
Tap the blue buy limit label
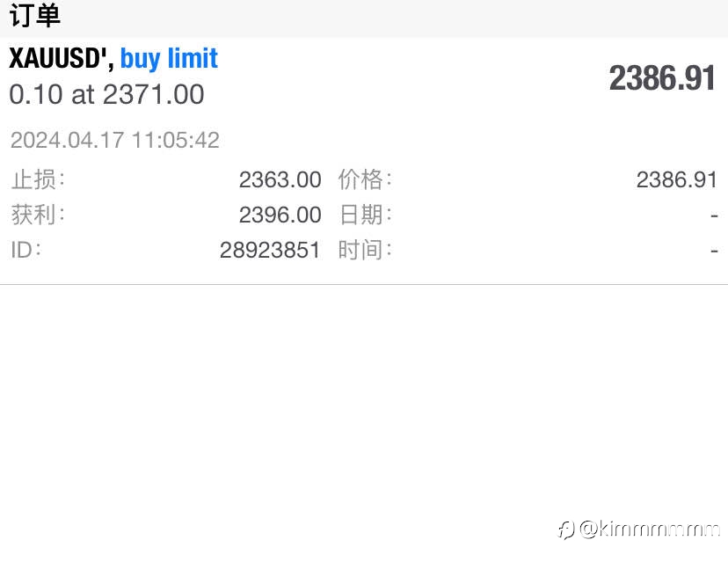click(x=169, y=59)
